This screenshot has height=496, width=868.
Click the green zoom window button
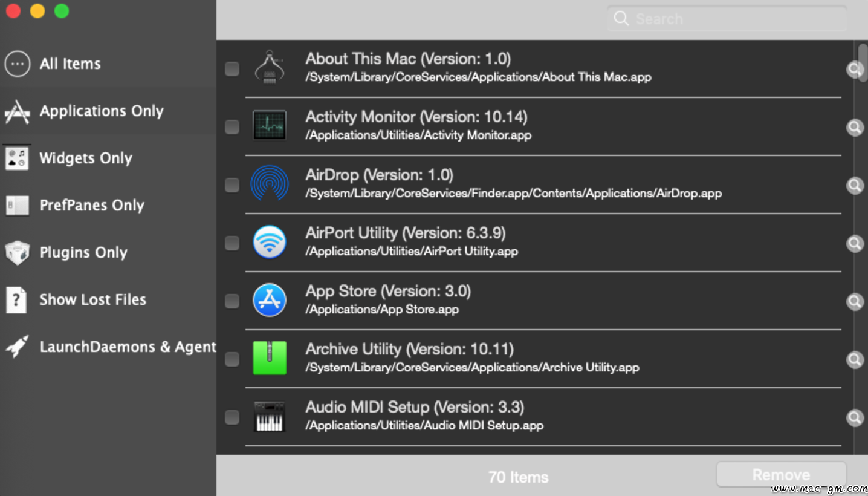coord(62,11)
